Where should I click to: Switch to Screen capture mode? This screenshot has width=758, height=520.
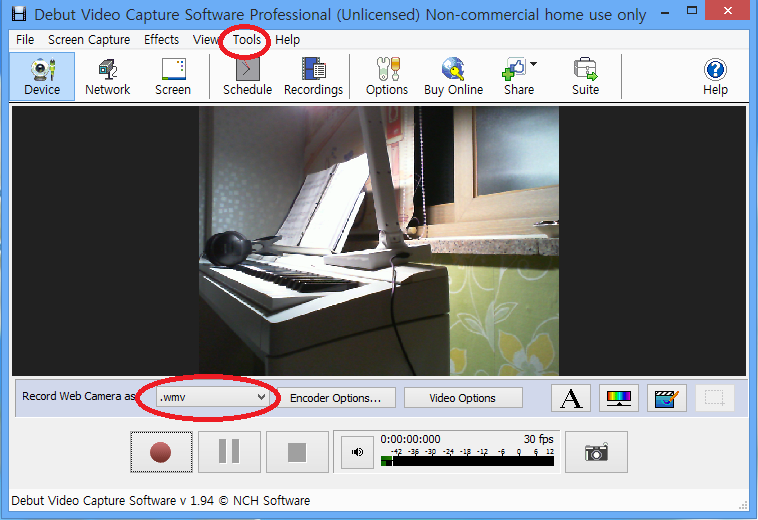click(x=173, y=77)
